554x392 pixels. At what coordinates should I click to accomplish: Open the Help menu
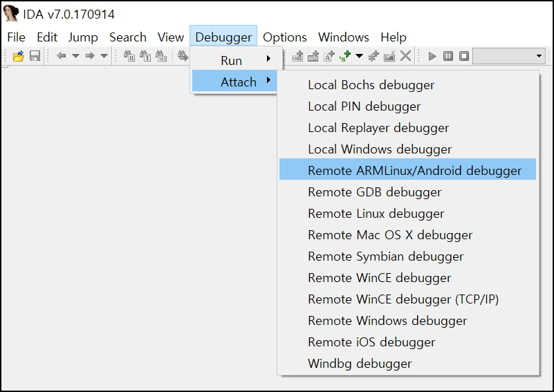[394, 37]
